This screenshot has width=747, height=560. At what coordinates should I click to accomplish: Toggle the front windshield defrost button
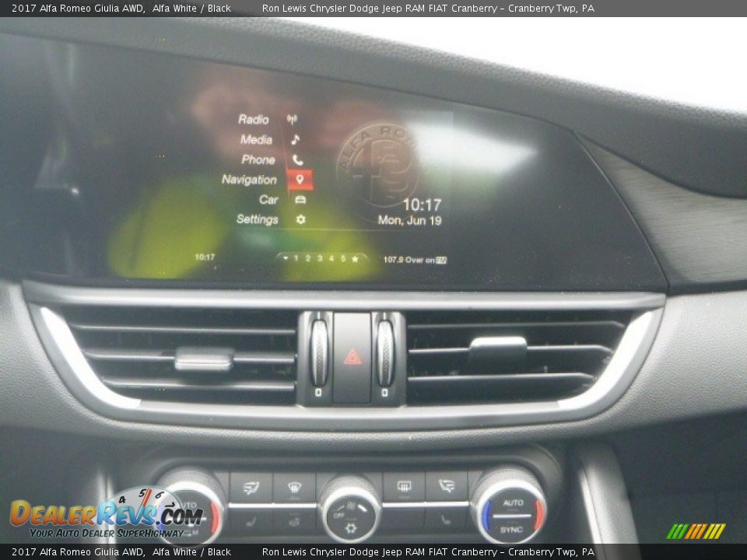pyautogui.click(x=294, y=488)
